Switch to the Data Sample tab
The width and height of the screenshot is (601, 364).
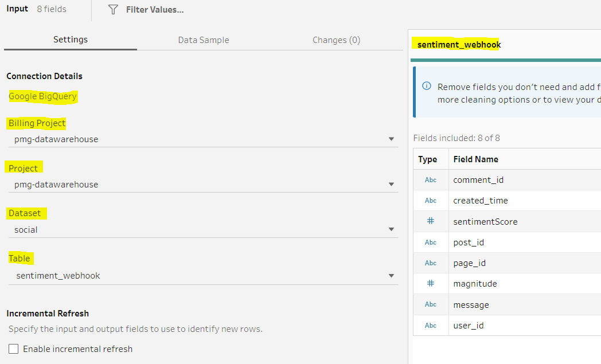coord(204,40)
